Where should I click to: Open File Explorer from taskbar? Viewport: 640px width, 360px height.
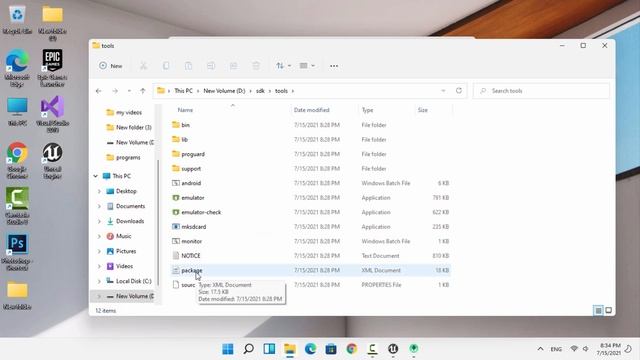coord(290,349)
